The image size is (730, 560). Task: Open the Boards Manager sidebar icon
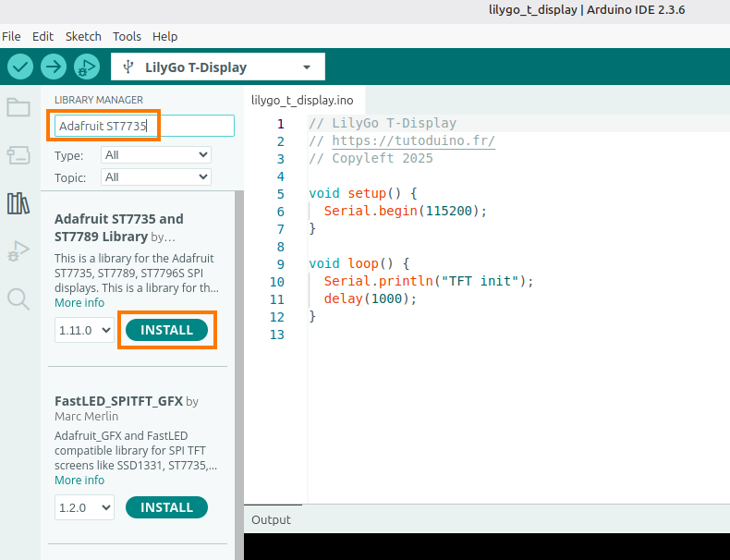coord(18,154)
